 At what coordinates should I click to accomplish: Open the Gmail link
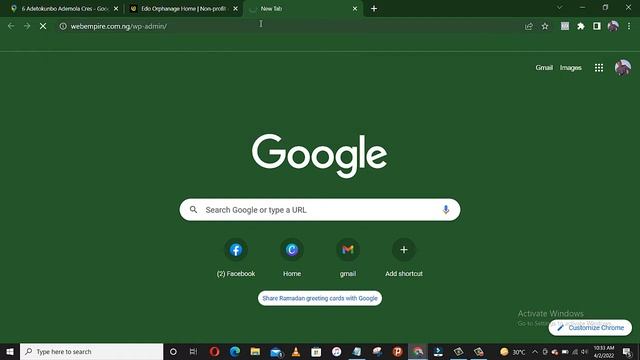tap(544, 68)
